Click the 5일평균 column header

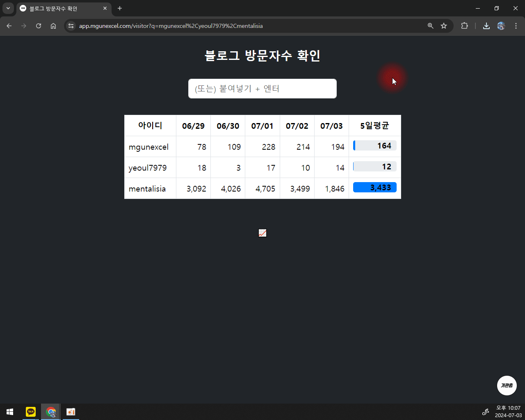click(x=375, y=126)
